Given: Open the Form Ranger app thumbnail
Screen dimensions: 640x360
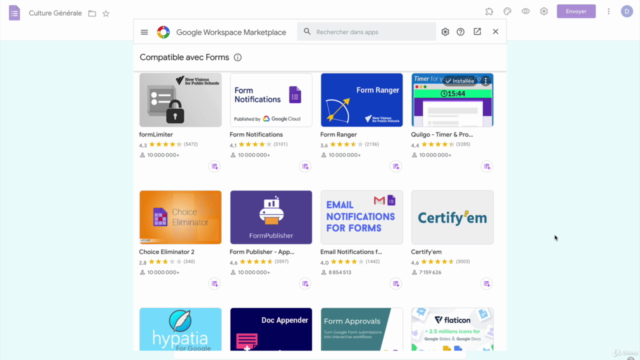Looking at the screenshot, I should tap(362, 100).
